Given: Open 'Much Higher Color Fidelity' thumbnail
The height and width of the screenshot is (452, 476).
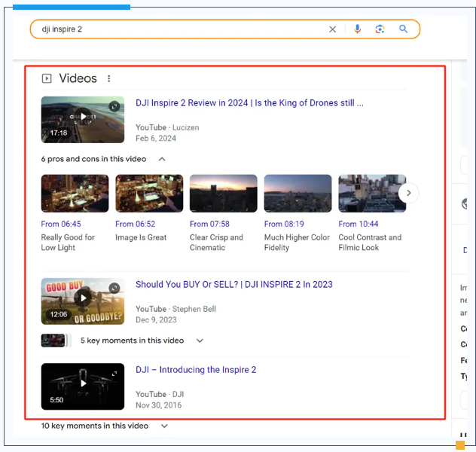Looking at the screenshot, I should [297, 194].
